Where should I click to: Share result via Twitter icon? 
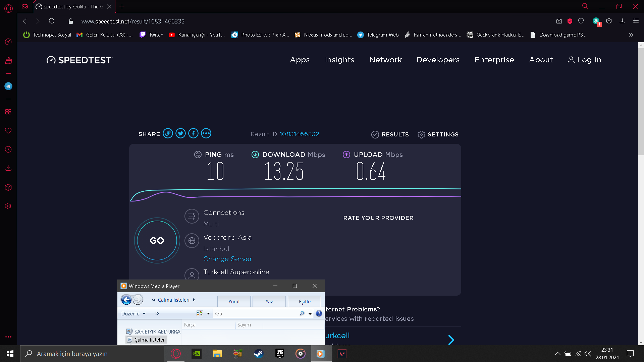click(180, 134)
